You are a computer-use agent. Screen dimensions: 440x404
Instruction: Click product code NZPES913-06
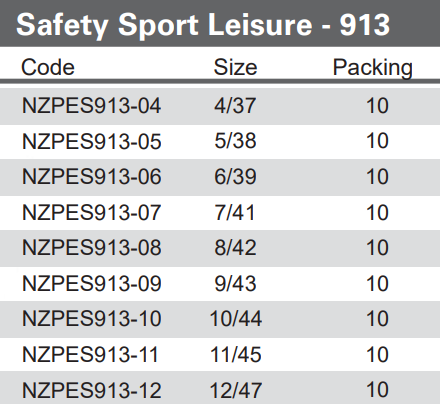pos(91,177)
